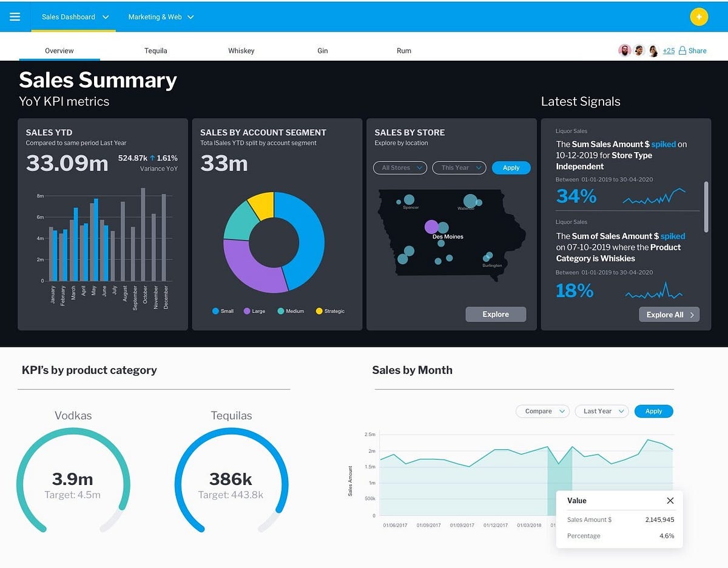Click the first collaborator avatar
The width and height of the screenshot is (728, 568).
point(624,50)
